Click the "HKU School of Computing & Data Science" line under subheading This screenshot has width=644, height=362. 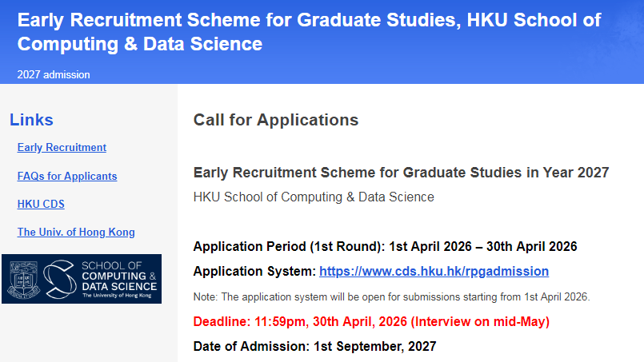pos(314,197)
